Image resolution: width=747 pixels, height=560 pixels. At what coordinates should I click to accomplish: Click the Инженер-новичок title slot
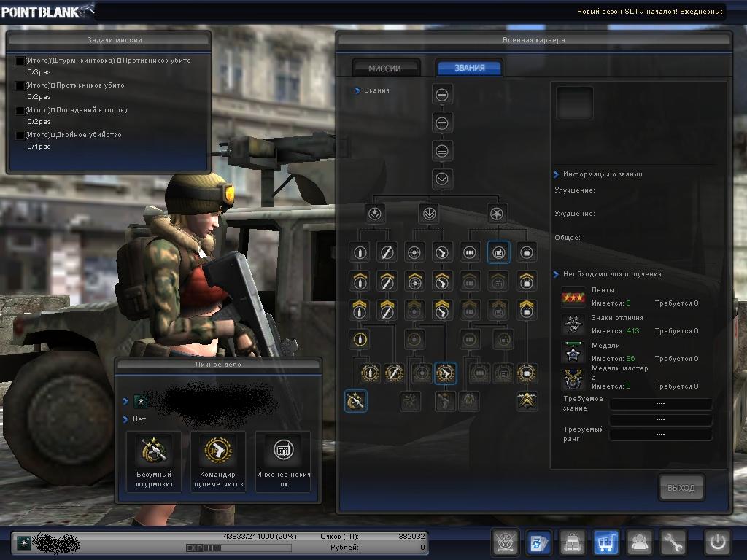point(283,462)
